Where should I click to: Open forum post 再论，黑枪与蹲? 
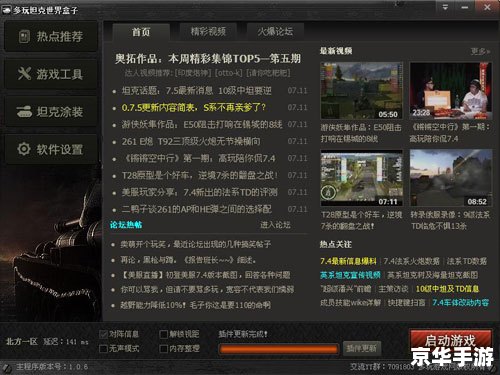click(188, 260)
